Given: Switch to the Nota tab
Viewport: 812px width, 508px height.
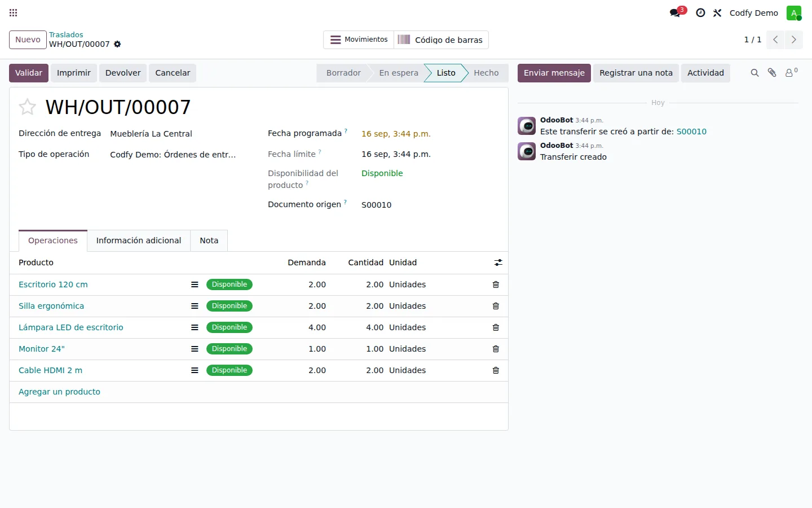Looking at the screenshot, I should 209,240.
